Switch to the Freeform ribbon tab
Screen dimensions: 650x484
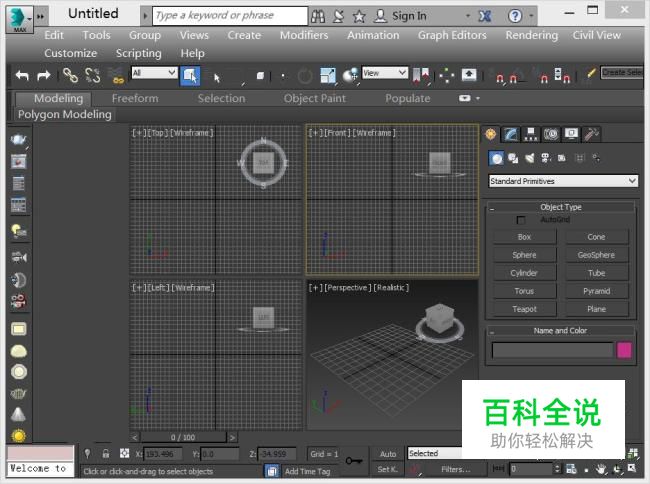tap(135, 98)
